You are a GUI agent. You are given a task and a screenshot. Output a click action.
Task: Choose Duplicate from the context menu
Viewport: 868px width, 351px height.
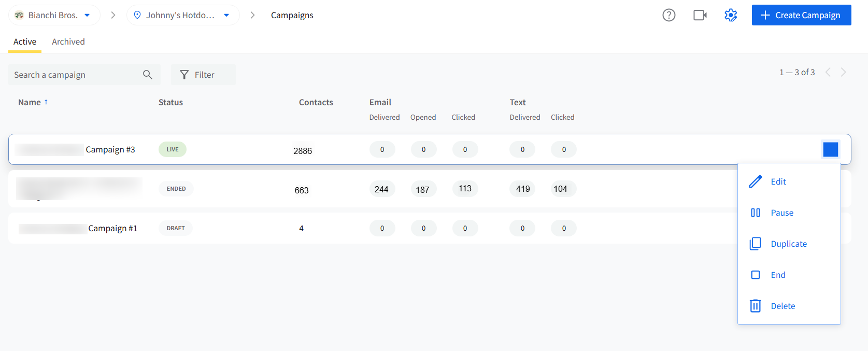tap(789, 244)
